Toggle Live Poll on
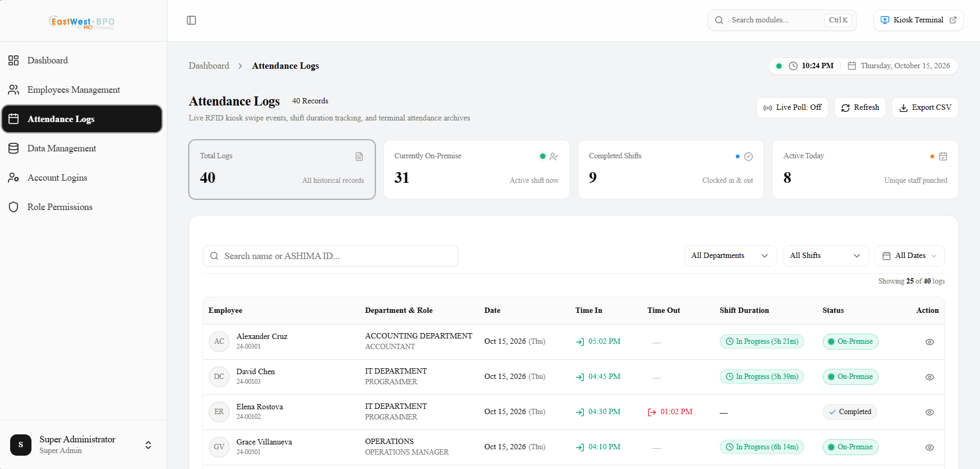980x469 pixels. [792, 108]
